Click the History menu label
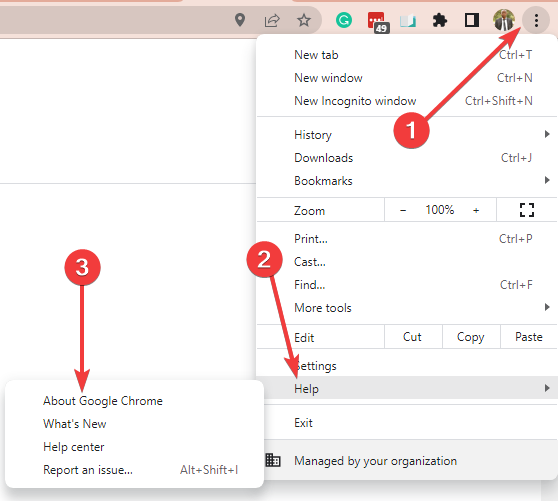 (313, 135)
